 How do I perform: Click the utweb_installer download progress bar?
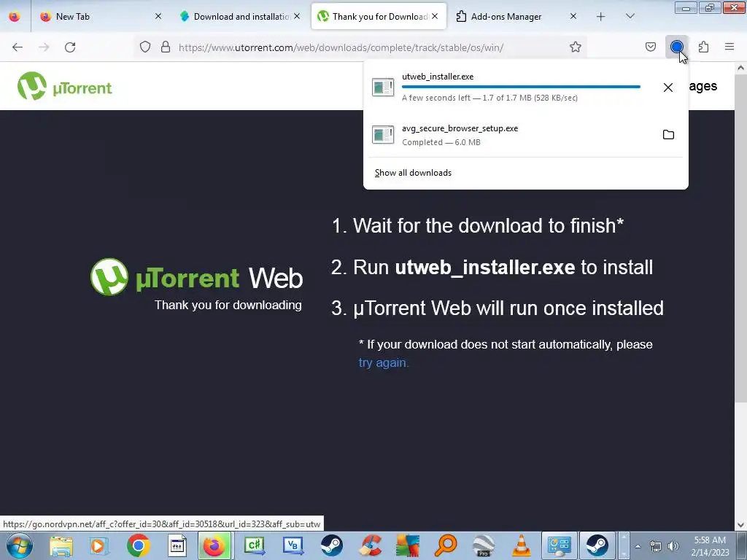coord(521,87)
